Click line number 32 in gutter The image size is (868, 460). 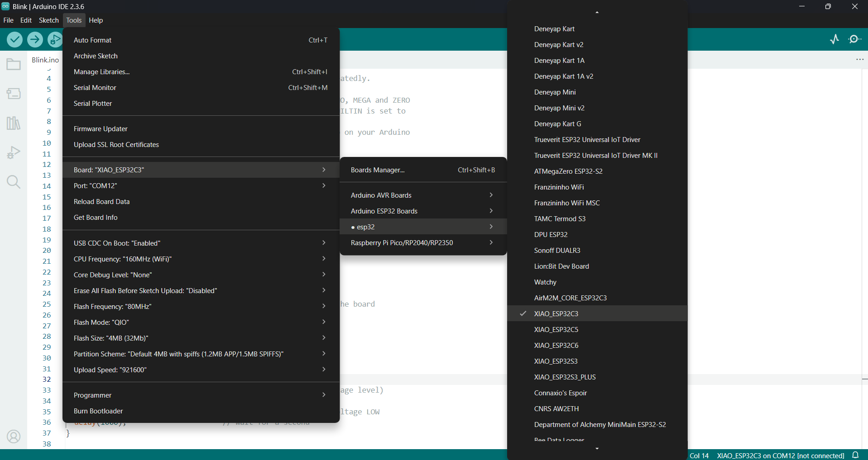[x=47, y=379]
